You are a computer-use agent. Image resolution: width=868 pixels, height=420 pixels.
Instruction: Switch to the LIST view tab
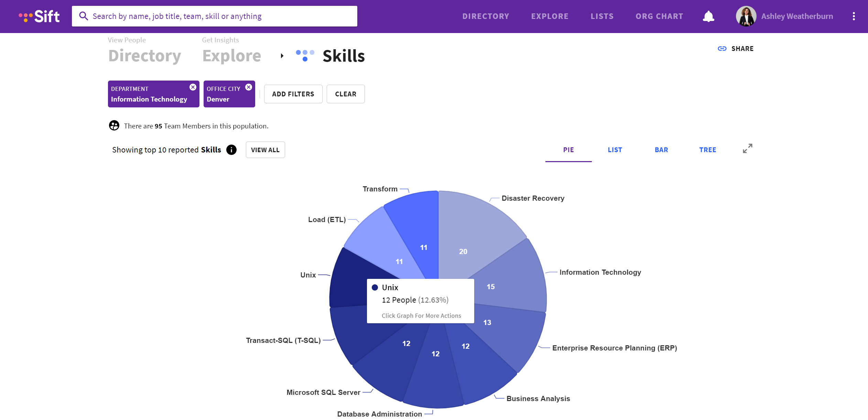[615, 150]
